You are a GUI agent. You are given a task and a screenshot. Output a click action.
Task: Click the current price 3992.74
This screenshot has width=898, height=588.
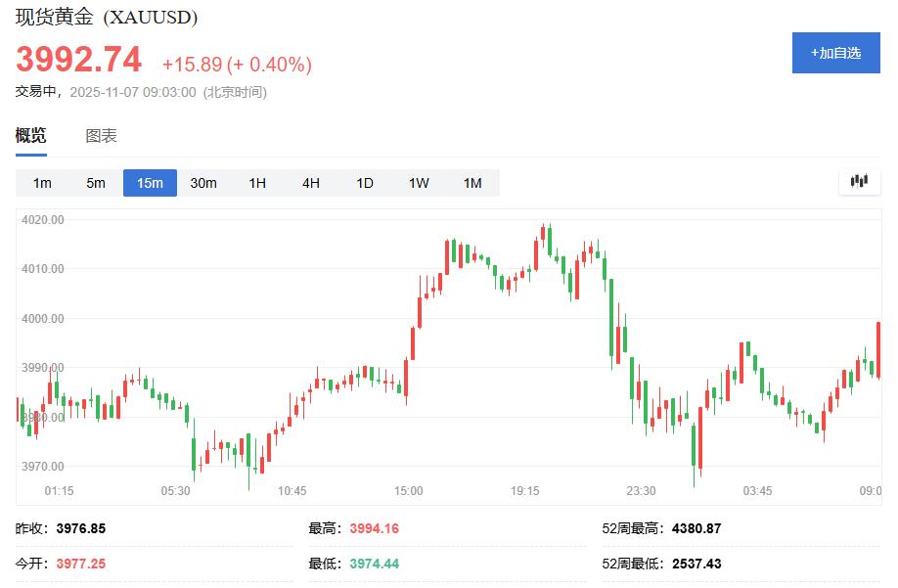point(78,61)
